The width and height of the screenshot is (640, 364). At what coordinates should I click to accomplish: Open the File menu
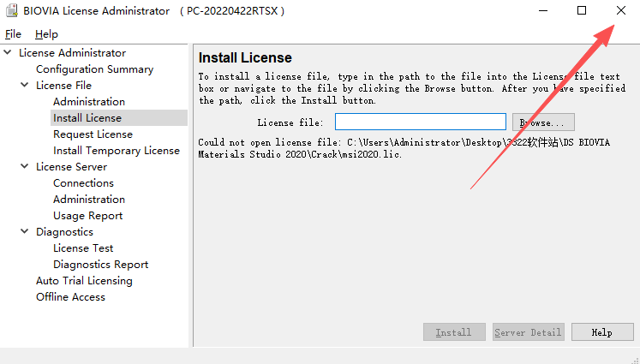point(13,34)
